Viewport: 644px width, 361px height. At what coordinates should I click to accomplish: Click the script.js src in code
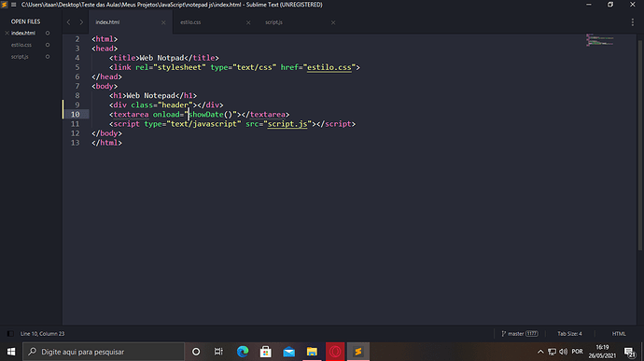[x=287, y=124]
